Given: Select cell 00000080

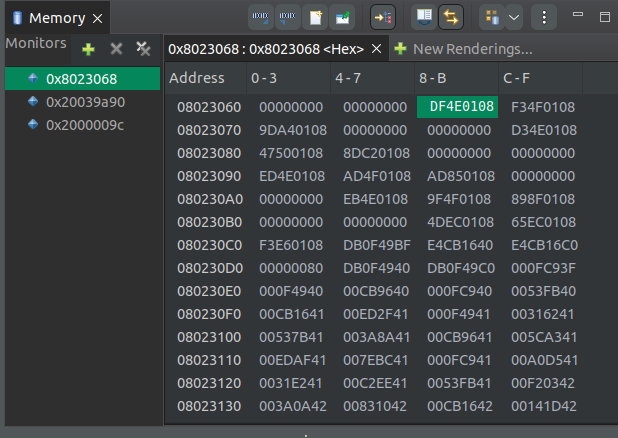Looking at the screenshot, I should click(x=291, y=268).
